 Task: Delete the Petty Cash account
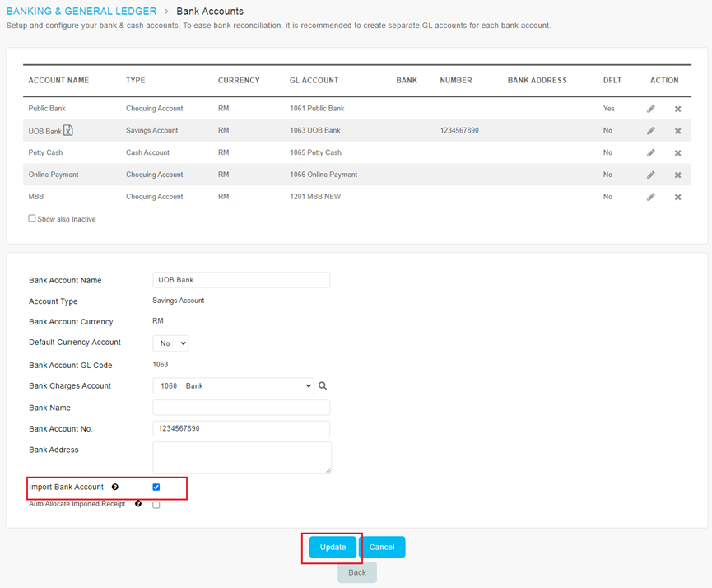click(677, 153)
